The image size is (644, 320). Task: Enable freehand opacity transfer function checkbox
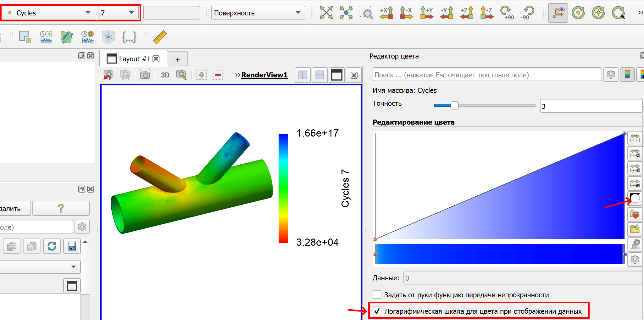point(377,295)
